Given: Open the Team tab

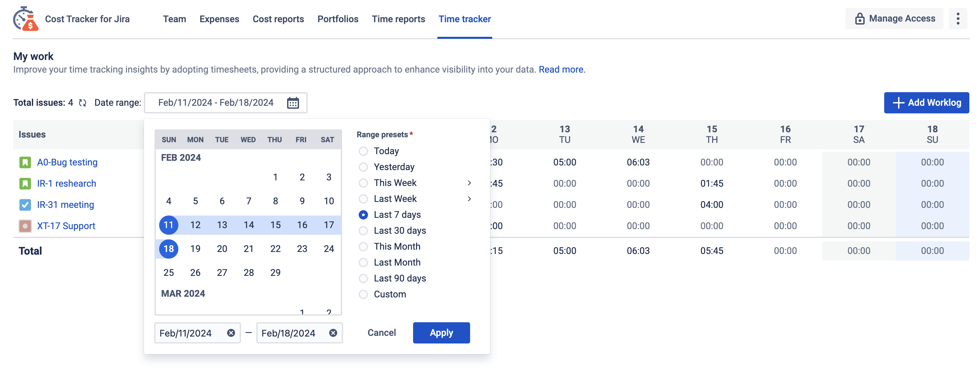Looking at the screenshot, I should point(175,19).
